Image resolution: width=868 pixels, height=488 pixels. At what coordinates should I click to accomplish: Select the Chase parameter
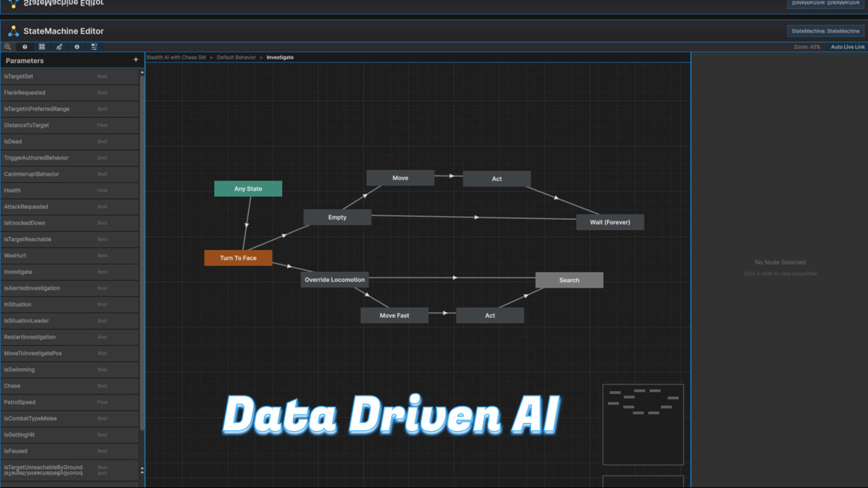pyautogui.click(x=69, y=385)
